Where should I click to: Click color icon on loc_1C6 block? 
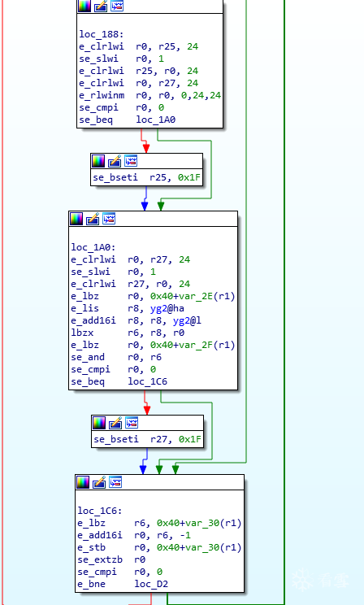(x=83, y=482)
